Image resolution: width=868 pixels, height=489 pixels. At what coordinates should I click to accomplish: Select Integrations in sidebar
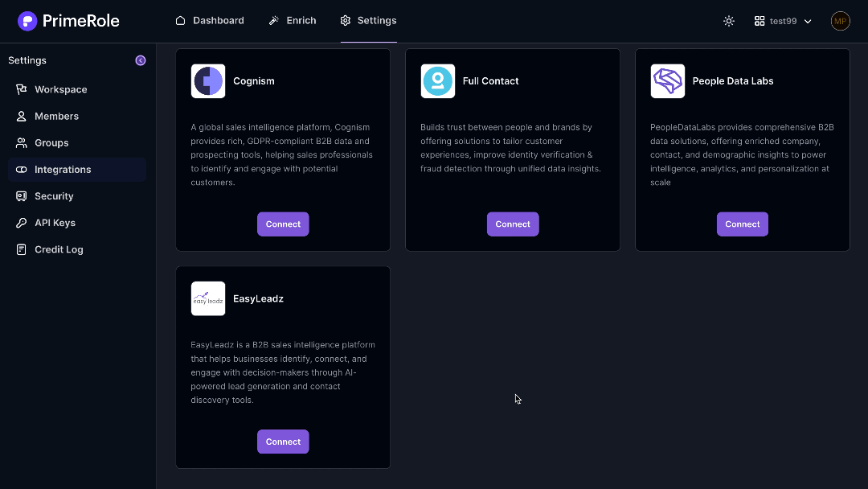(x=77, y=170)
